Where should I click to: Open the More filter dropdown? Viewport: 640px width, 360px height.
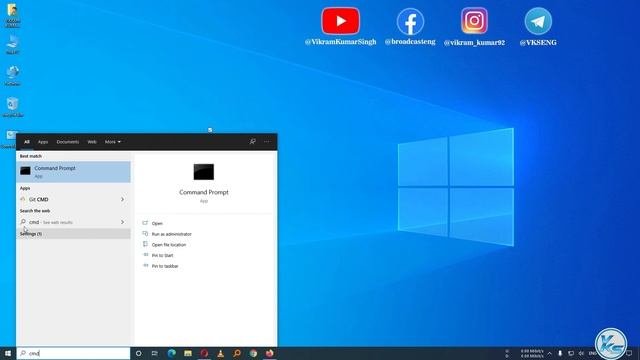pos(113,142)
